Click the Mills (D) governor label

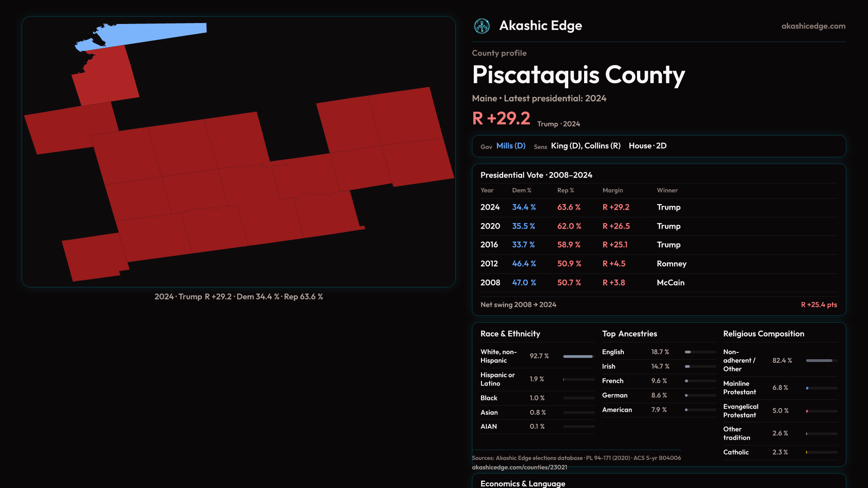[510, 146]
